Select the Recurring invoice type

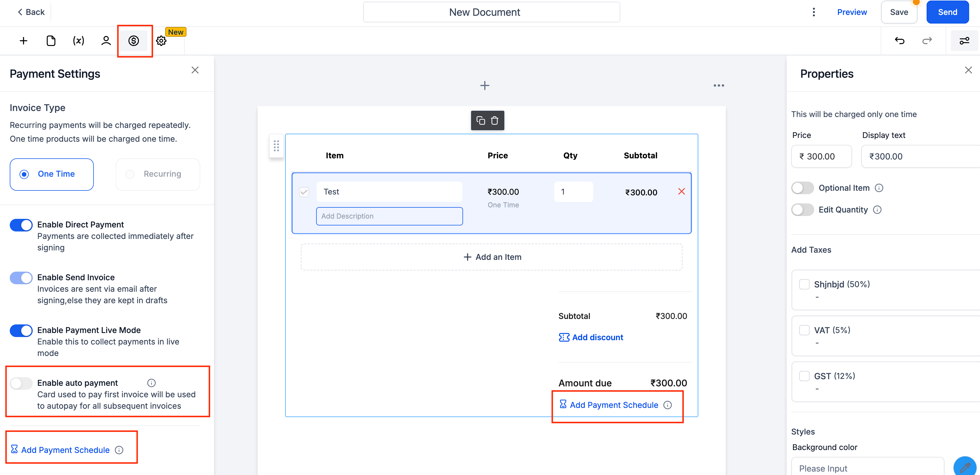point(158,174)
